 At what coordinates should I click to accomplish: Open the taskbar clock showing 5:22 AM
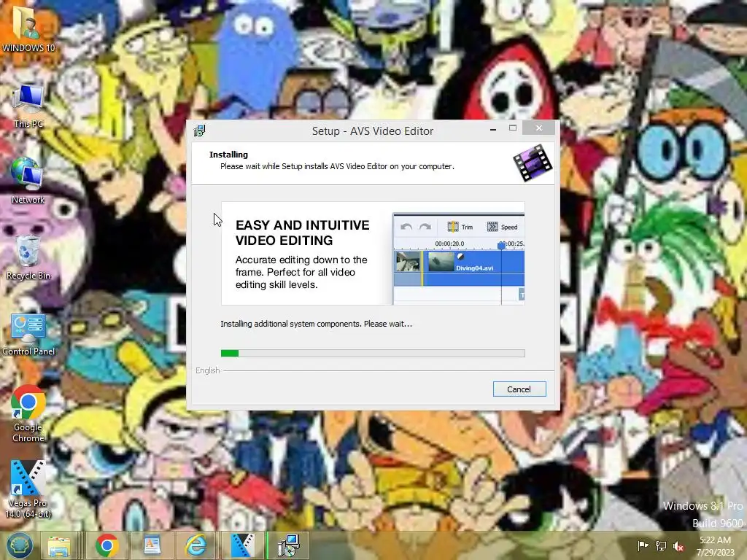715,546
